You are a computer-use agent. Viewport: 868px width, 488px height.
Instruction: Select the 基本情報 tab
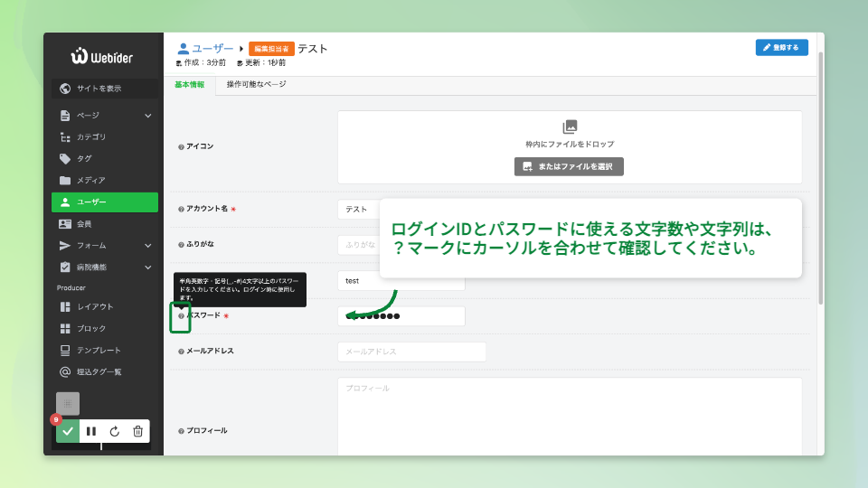189,84
